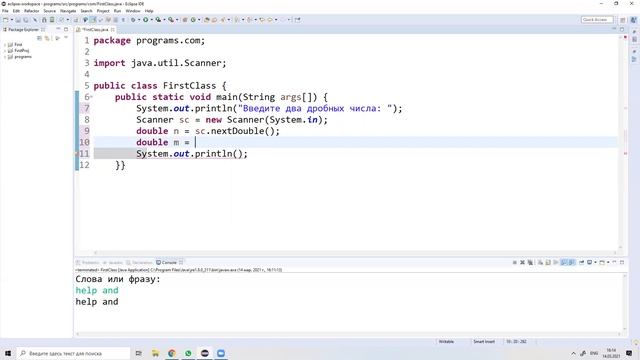The height and width of the screenshot is (360, 640).
Task: Click Remove All Terminated Launches icon
Action: click(530, 262)
